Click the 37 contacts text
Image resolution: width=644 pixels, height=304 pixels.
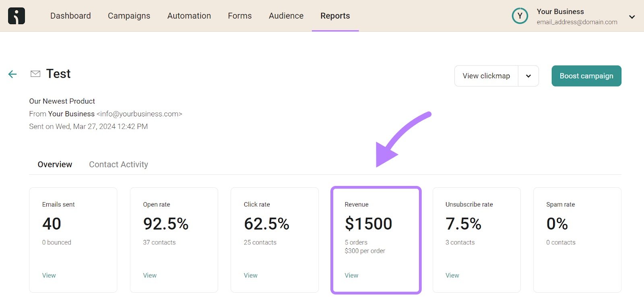point(159,242)
